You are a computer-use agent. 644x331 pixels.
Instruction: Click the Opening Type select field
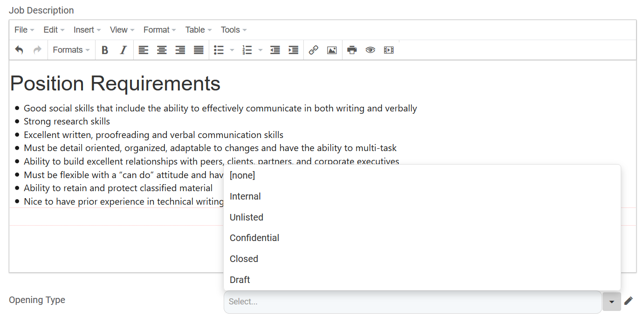click(x=412, y=302)
